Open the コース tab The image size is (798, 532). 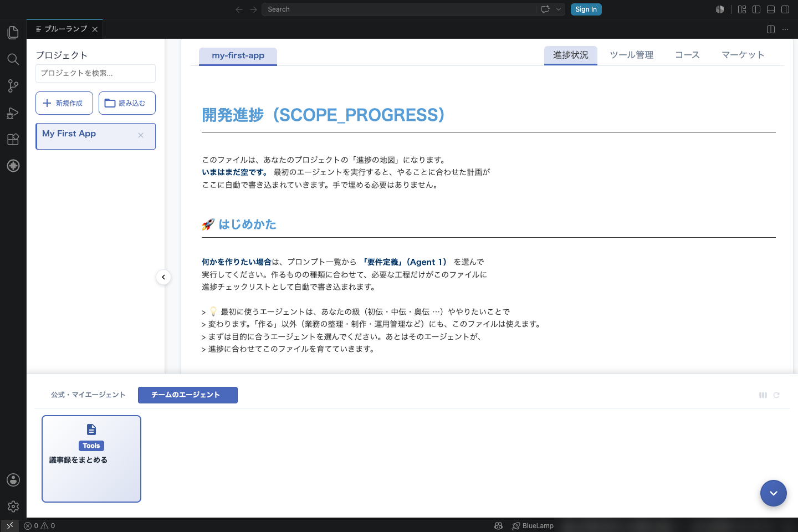pos(687,55)
